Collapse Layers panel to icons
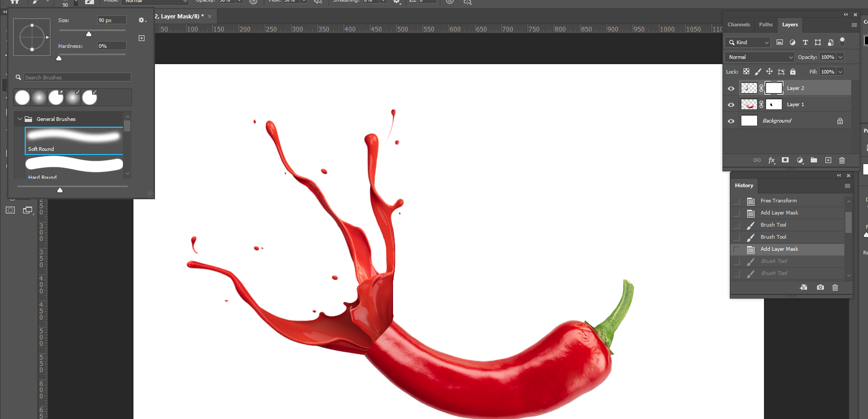 [845, 15]
